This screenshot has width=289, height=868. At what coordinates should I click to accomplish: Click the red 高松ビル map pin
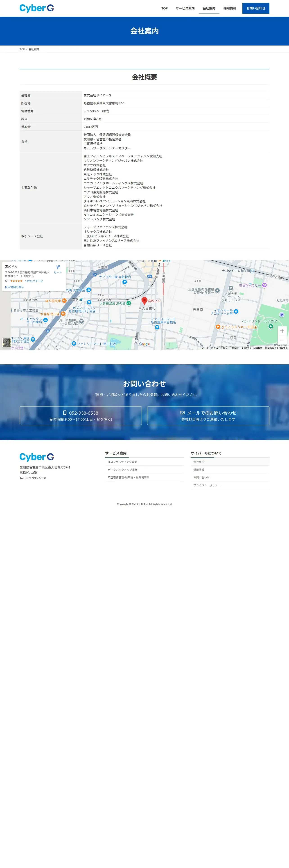144,301
